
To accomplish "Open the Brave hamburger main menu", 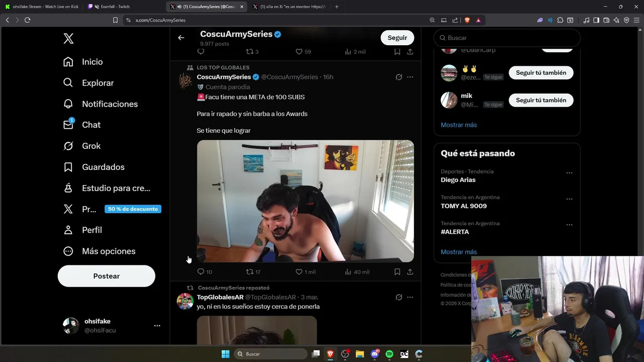I will [x=636, y=20].
